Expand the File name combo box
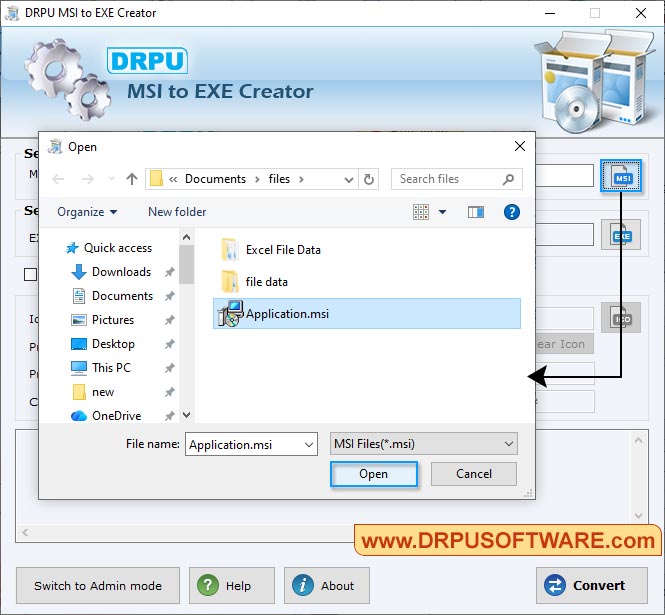This screenshot has height=615, width=665. pos(307,445)
